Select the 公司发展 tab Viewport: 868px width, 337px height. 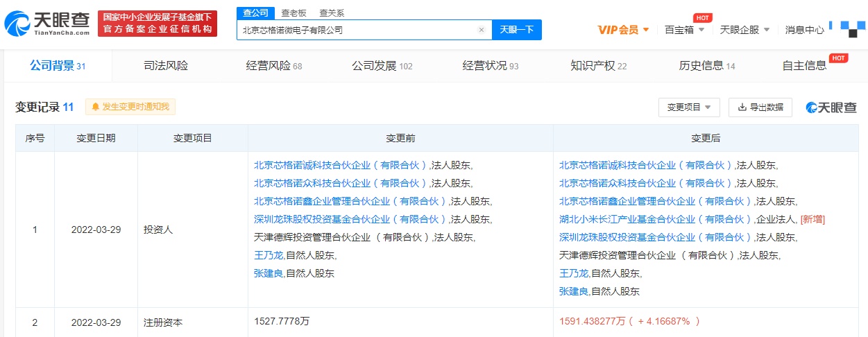click(x=382, y=66)
